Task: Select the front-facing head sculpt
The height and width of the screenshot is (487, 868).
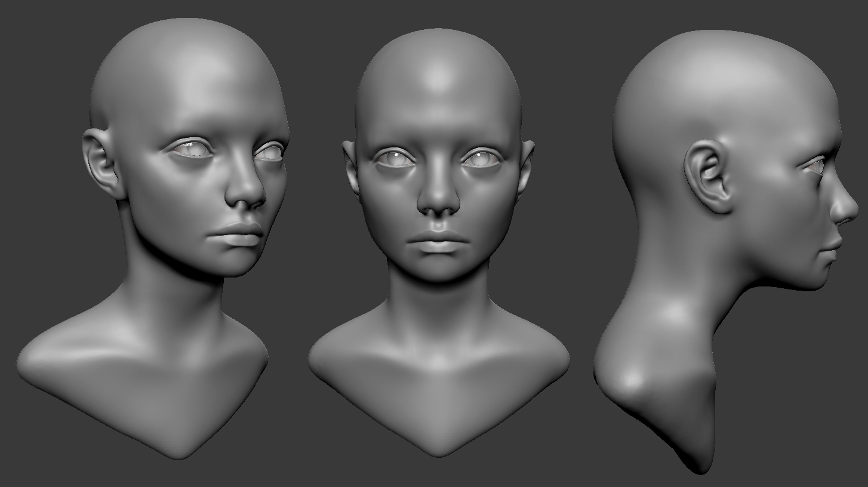Action: point(439,242)
